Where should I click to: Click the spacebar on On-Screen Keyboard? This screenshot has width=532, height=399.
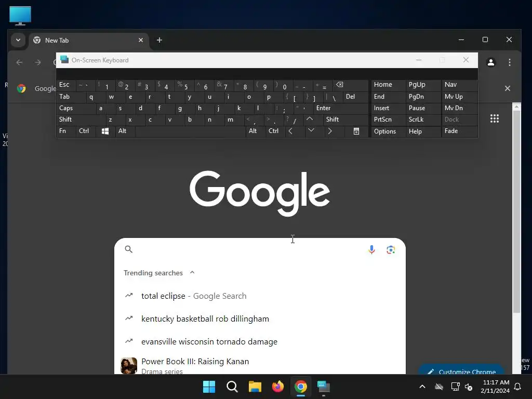click(x=190, y=131)
